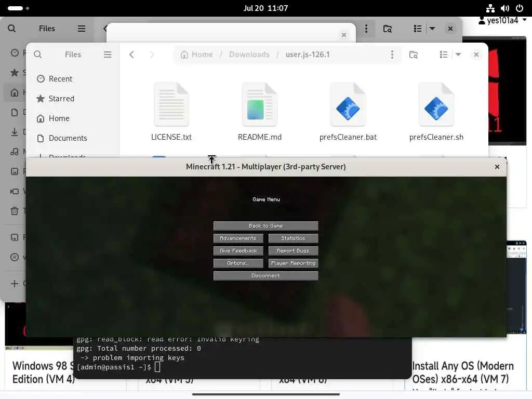Open the yes101a4 user dropdown
Screen dimensions: 532x399
[x=502, y=20]
